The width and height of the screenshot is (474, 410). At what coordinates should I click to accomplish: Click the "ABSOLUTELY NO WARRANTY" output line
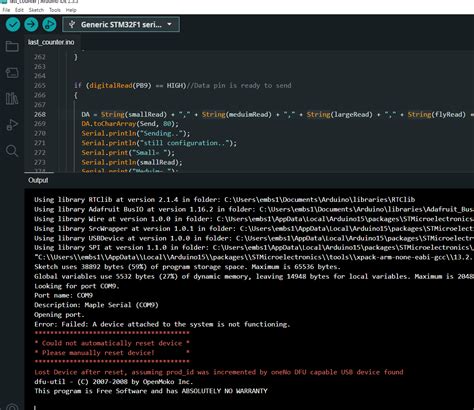pyautogui.click(x=151, y=391)
